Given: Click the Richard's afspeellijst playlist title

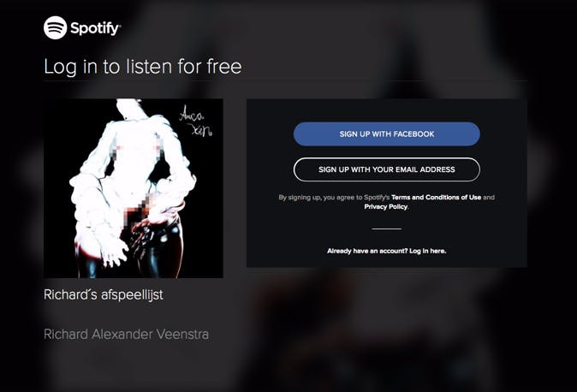Looking at the screenshot, I should 104,294.
